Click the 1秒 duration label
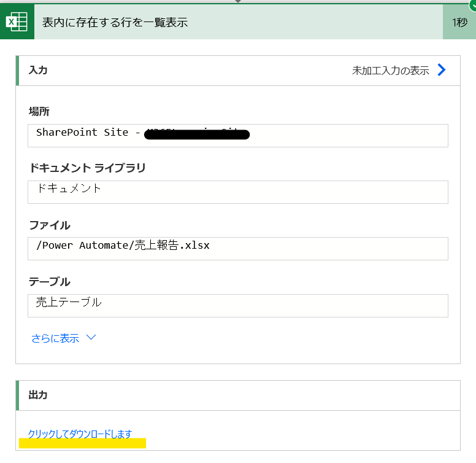Image resolution: width=476 pixels, height=463 pixels. click(459, 22)
